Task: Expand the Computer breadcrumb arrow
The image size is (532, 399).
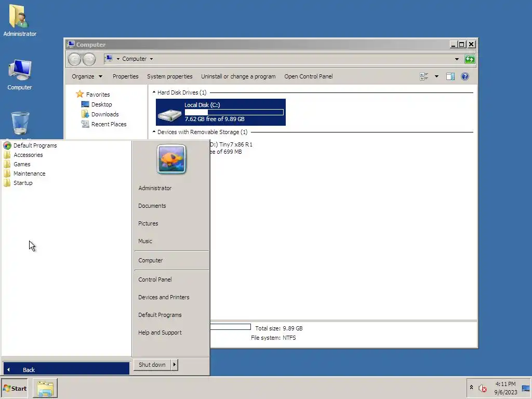Action: (x=151, y=59)
